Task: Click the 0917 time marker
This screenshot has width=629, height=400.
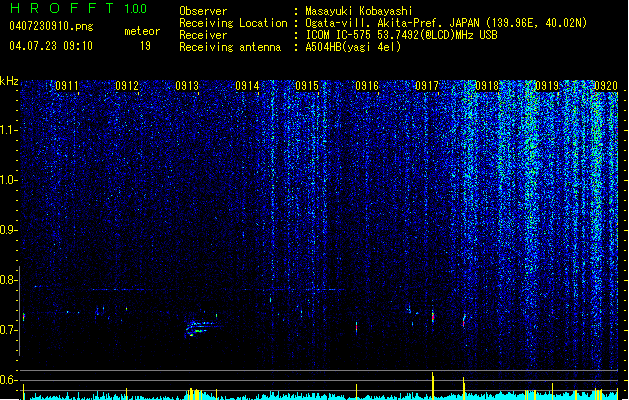Action: point(427,86)
